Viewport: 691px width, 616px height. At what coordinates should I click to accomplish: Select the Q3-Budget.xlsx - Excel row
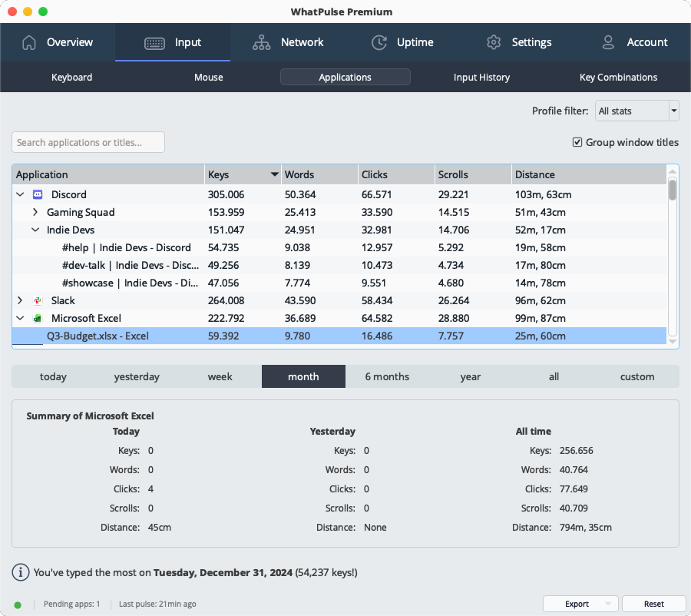339,336
